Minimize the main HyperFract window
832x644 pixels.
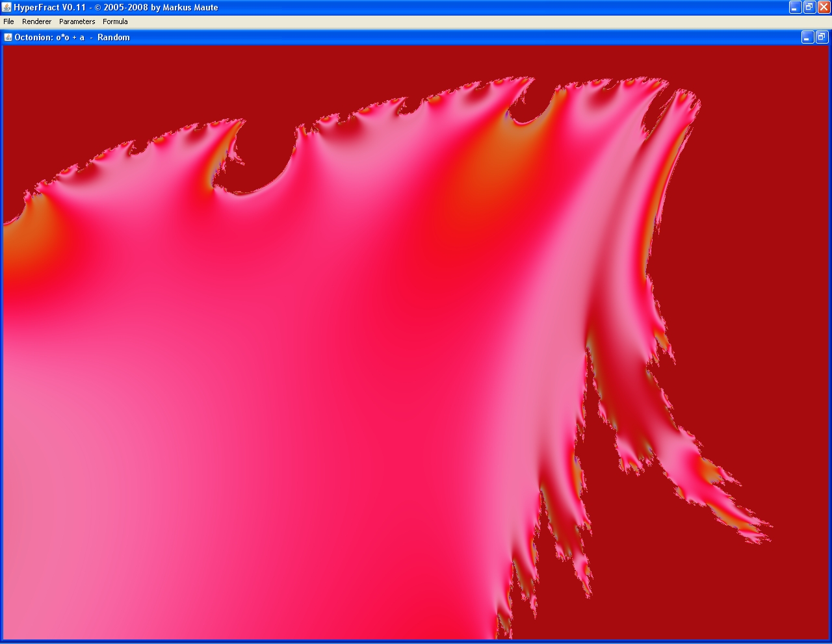(x=795, y=7)
